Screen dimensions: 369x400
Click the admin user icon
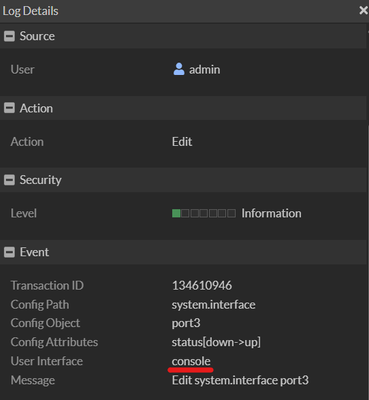pyautogui.click(x=179, y=69)
